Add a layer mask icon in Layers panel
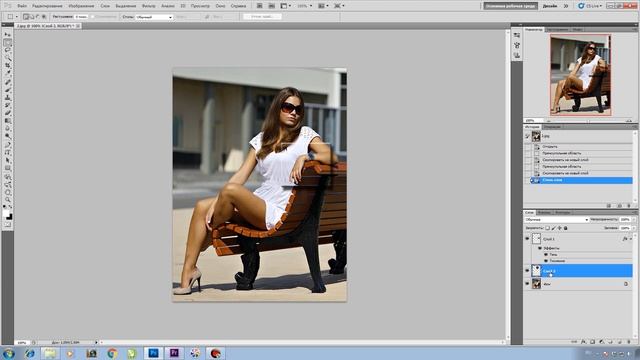 [x=593, y=342]
